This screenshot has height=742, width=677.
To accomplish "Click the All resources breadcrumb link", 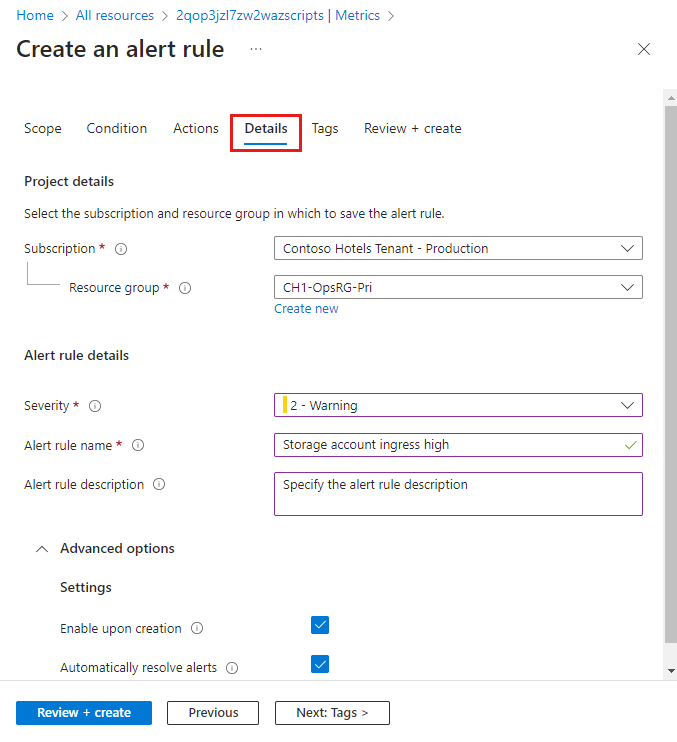I will tap(115, 15).
